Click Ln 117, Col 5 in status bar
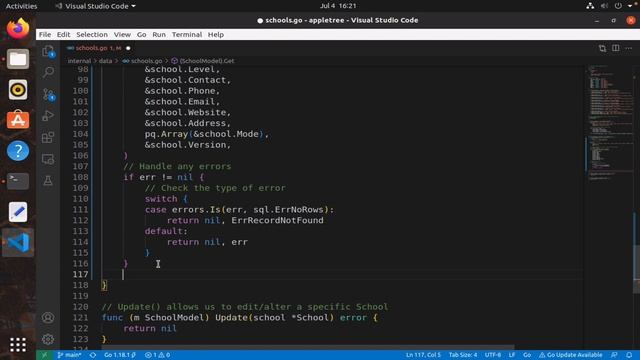Image resolution: width=640 pixels, height=360 pixels. coord(423,355)
